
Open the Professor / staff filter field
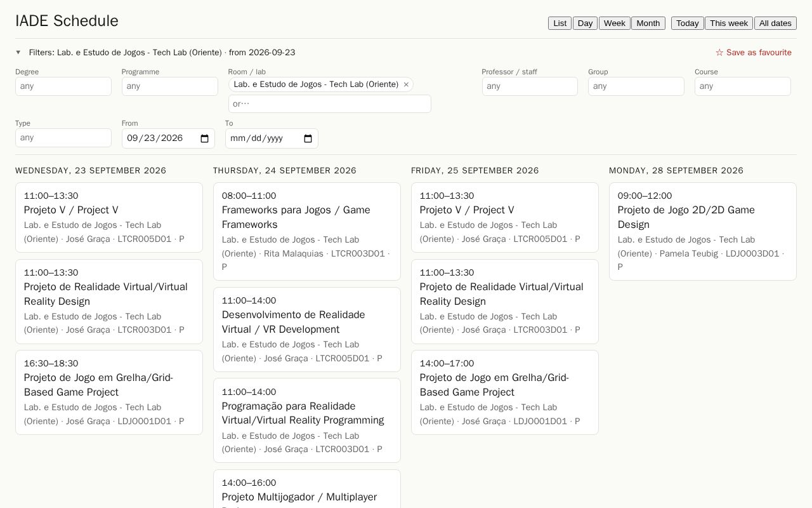tap(530, 86)
